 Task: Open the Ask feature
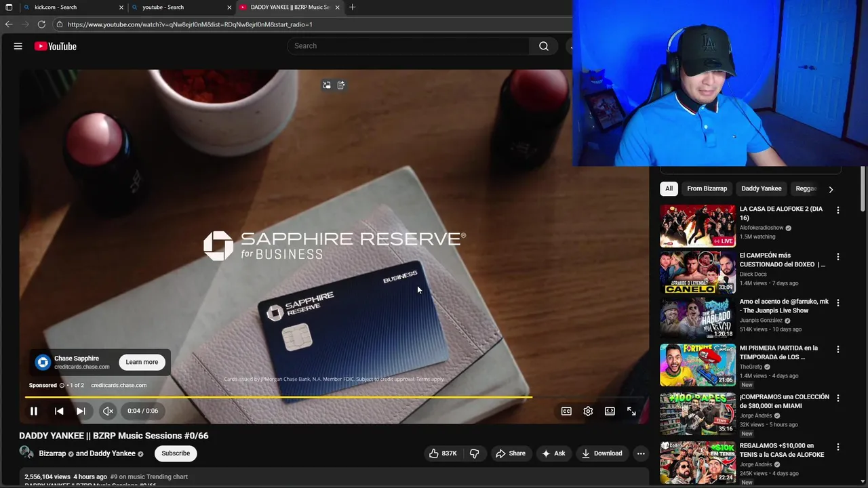point(553,453)
